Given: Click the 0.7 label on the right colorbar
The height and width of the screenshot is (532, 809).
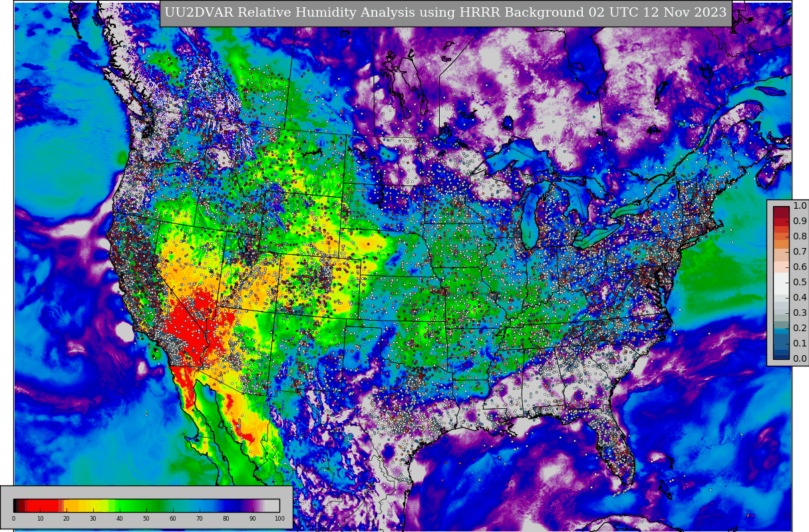Looking at the screenshot, I should point(800,252).
